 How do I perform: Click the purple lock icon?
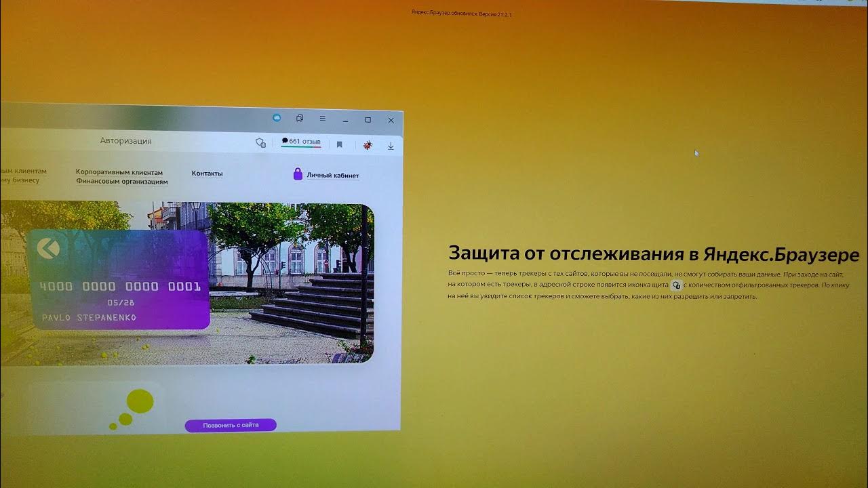298,174
